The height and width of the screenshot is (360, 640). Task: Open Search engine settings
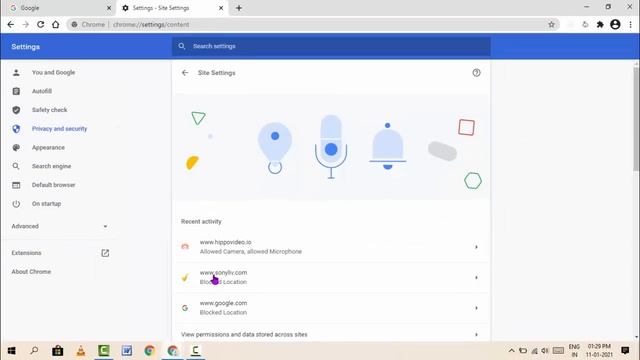51,166
